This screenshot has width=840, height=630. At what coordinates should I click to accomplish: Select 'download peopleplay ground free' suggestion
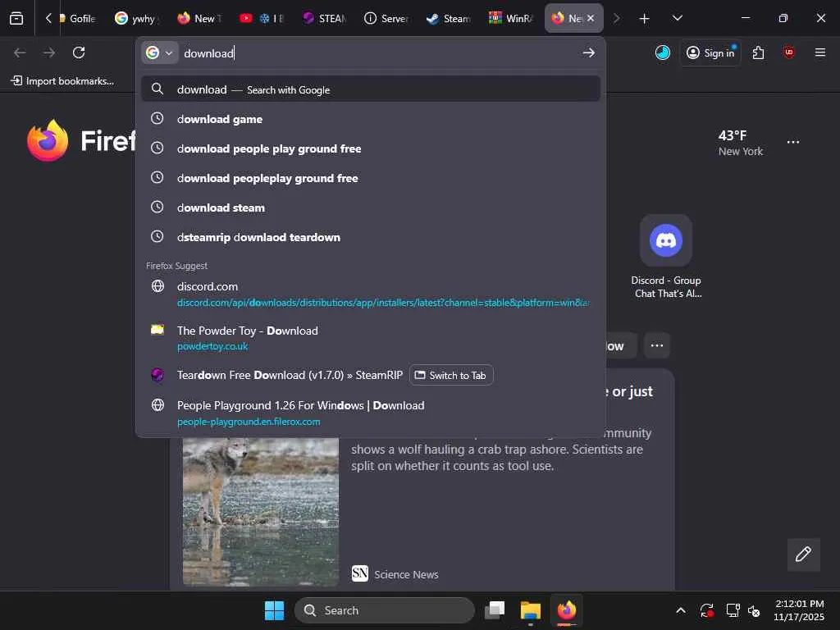[371, 178]
